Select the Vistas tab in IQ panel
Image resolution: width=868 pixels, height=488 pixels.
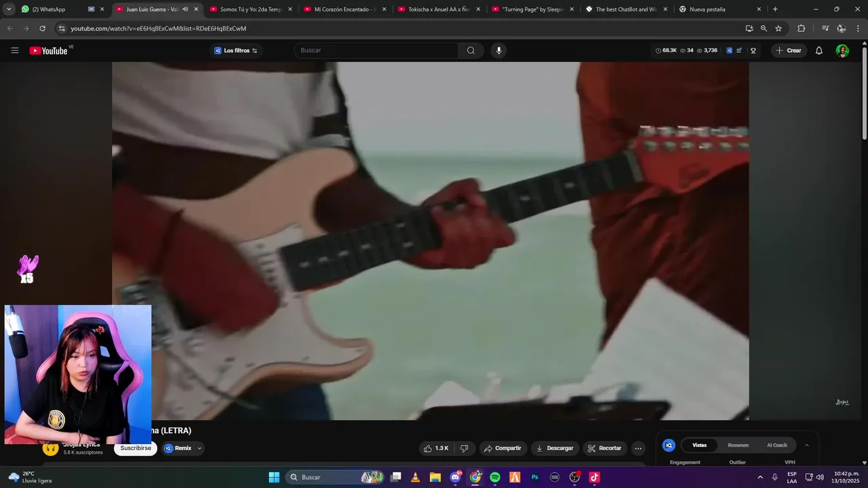tap(699, 445)
